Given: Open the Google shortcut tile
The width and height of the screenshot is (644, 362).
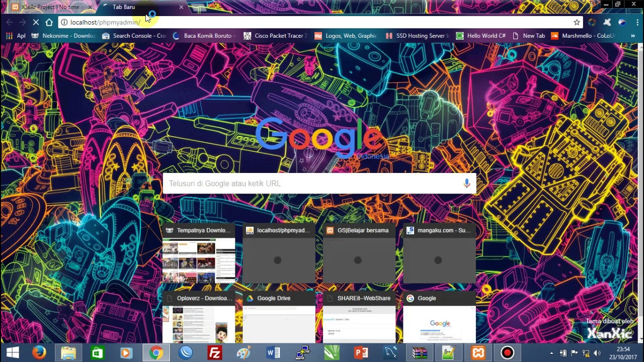Looking at the screenshot, I should coord(439,317).
